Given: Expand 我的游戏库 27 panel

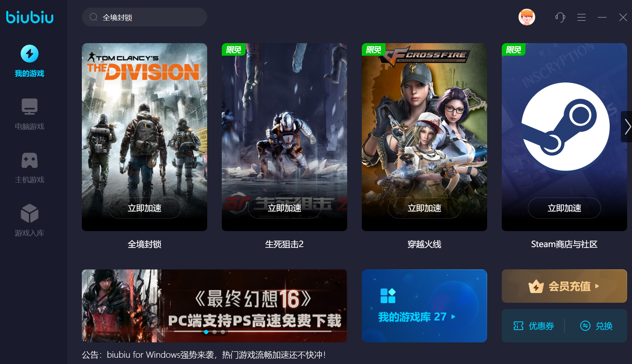Looking at the screenshot, I should [424, 306].
